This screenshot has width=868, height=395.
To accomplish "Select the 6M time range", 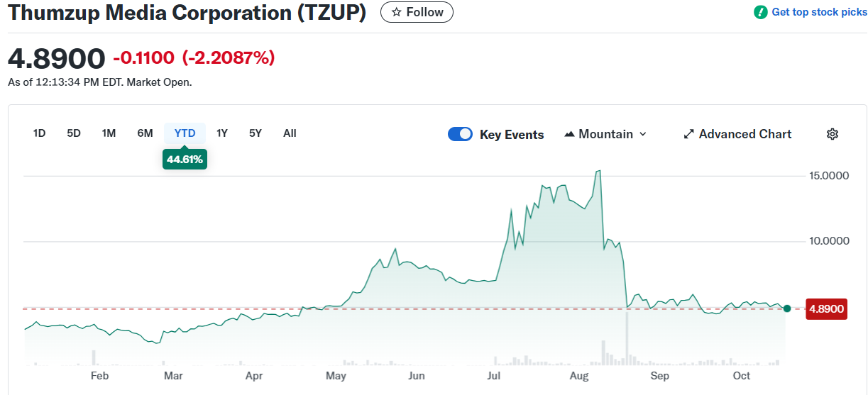I will (145, 133).
